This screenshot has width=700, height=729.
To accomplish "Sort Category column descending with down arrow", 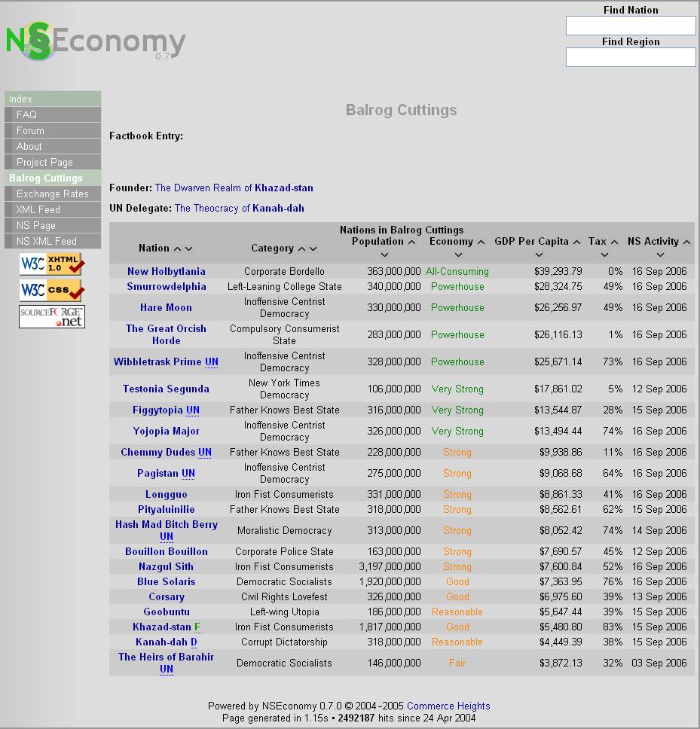I will click(x=313, y=249).
